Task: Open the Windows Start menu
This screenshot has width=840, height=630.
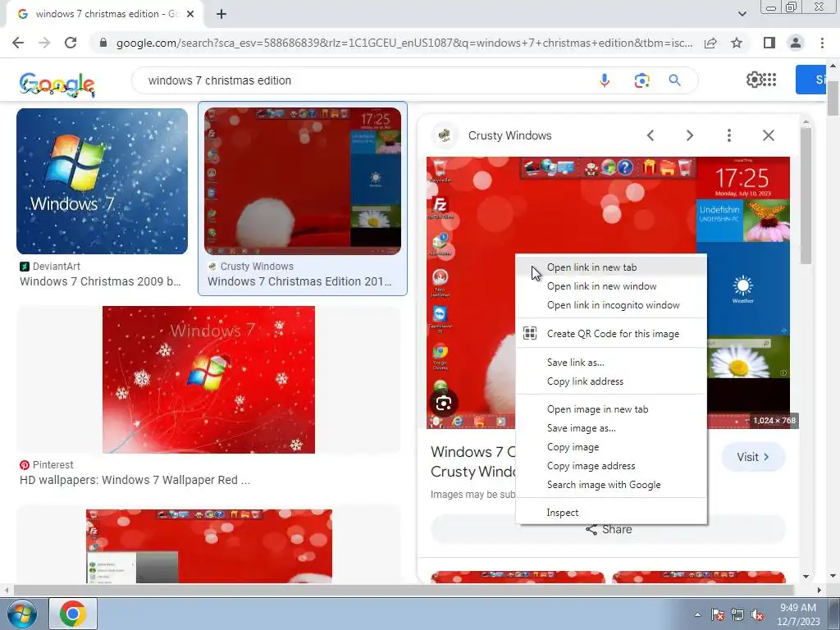Action: [x=21, y=614]
